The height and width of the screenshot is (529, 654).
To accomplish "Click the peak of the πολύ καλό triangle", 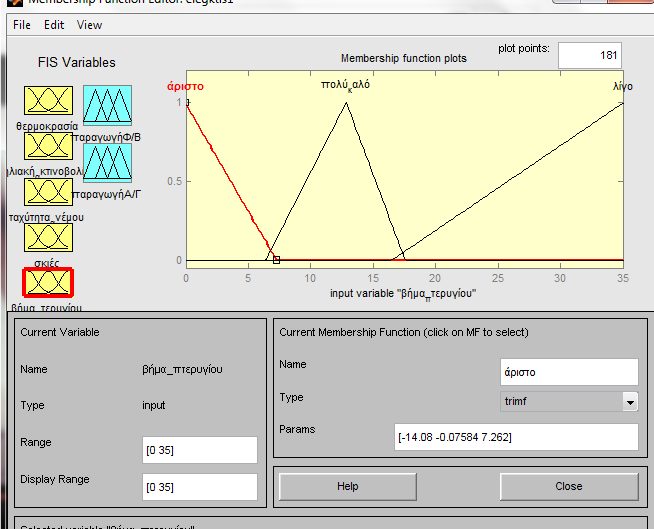I will [x=346, y=103].
